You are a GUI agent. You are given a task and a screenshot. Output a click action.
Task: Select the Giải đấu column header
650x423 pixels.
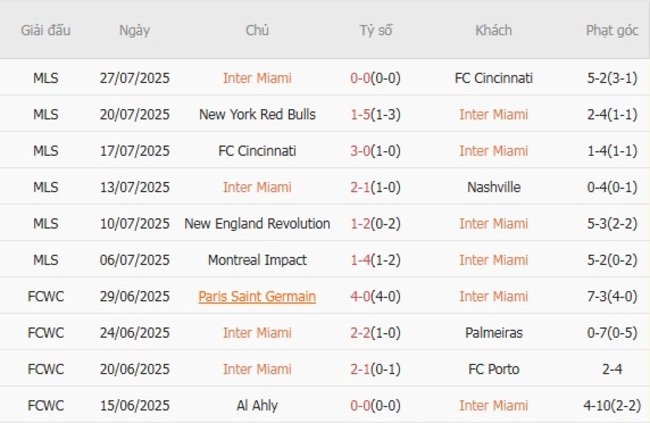point(45,30)
